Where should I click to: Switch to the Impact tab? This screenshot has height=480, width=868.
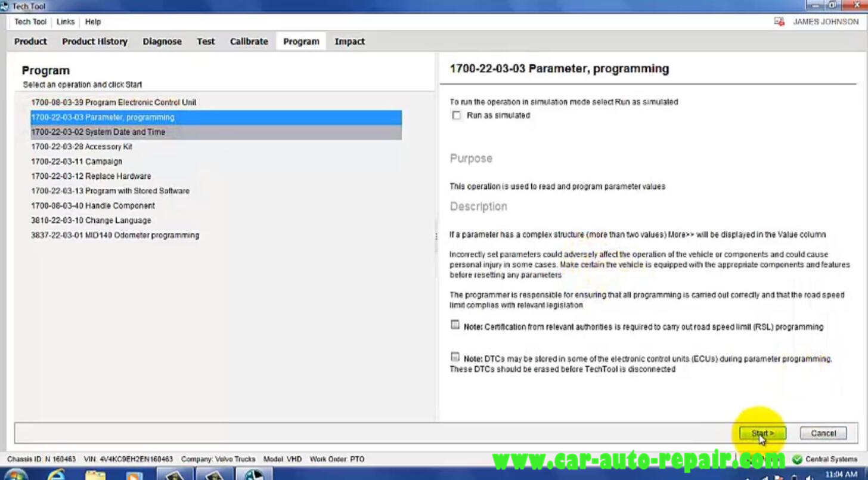tap(350, 41)
